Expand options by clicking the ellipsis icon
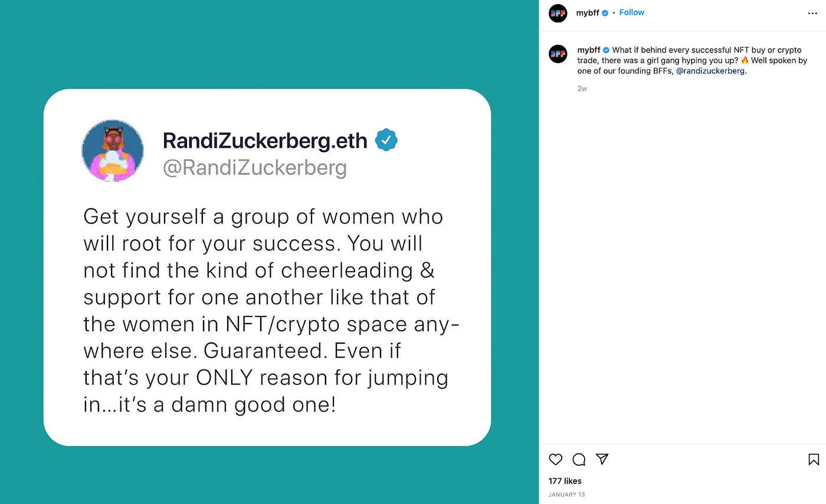 (812, 13)
